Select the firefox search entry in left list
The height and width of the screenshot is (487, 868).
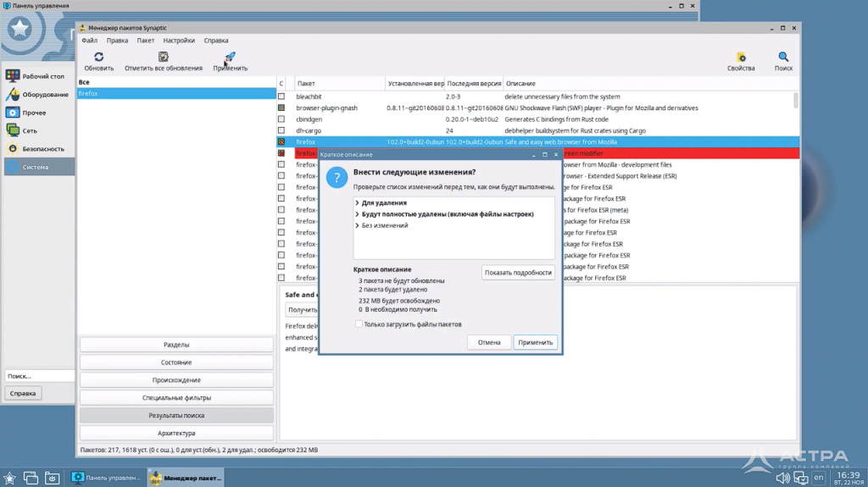tap(176, 93)
